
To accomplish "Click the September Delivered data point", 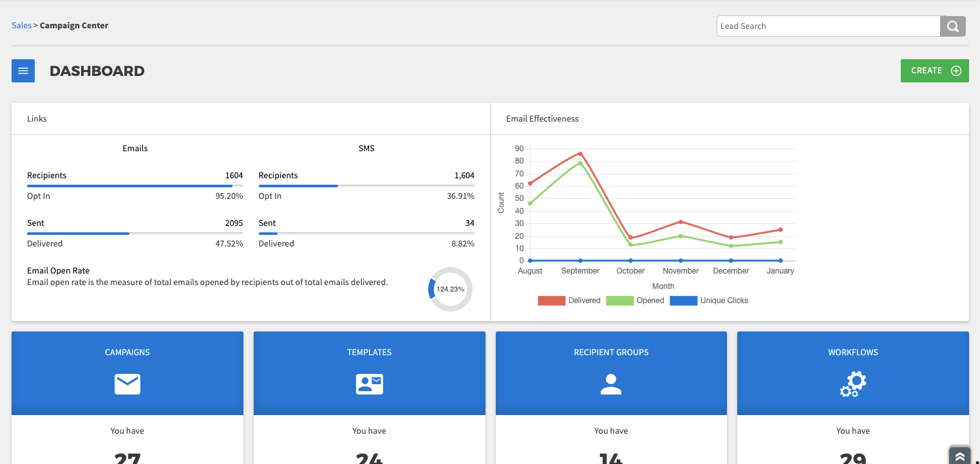I will coord(580,154).
